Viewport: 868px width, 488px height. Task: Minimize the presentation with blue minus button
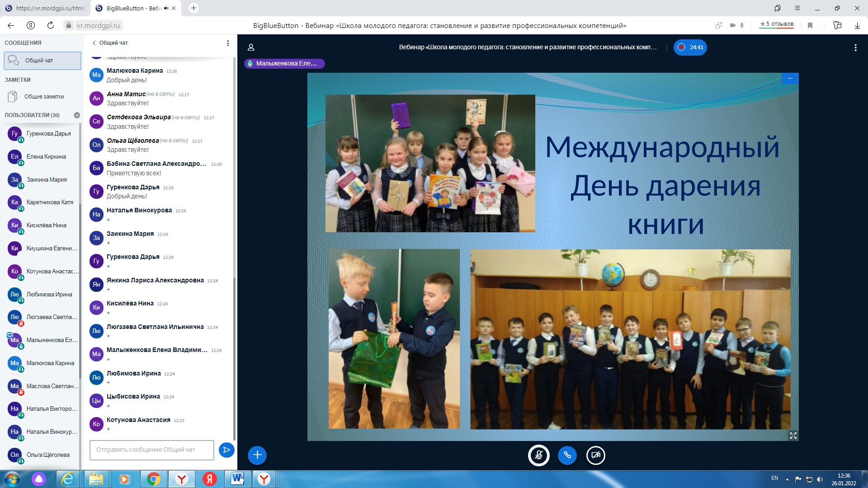coord(790,79)
